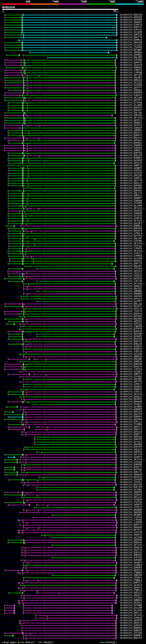Click the cyan ~100% legend segment
The image size is (146, 644).
130,4
